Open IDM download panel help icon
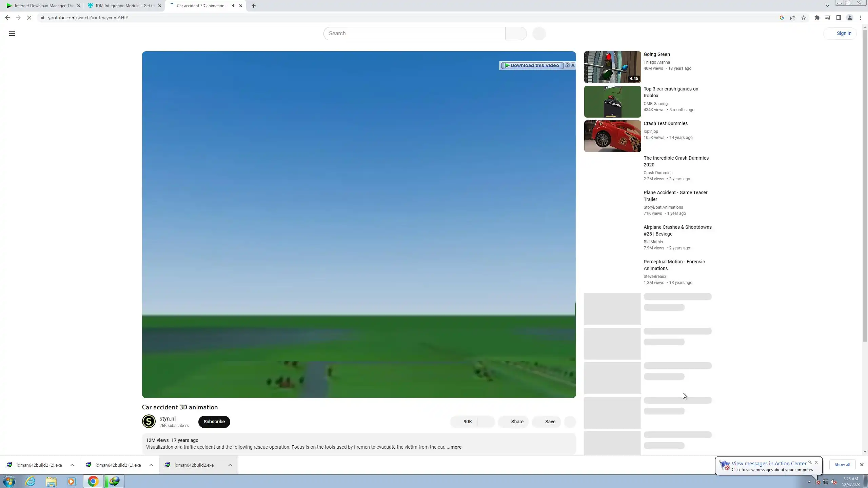 (x=567, y=65)
